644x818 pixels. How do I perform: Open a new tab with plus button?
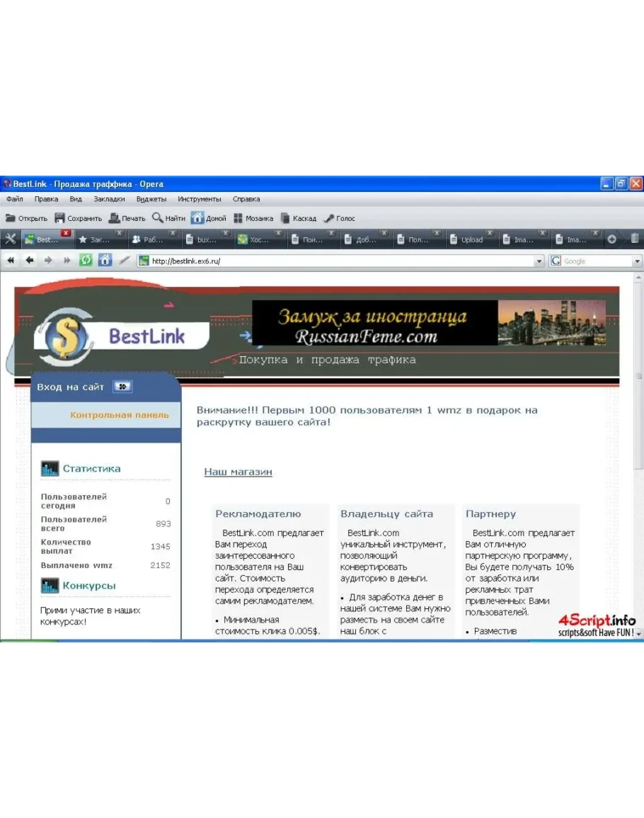612,239
